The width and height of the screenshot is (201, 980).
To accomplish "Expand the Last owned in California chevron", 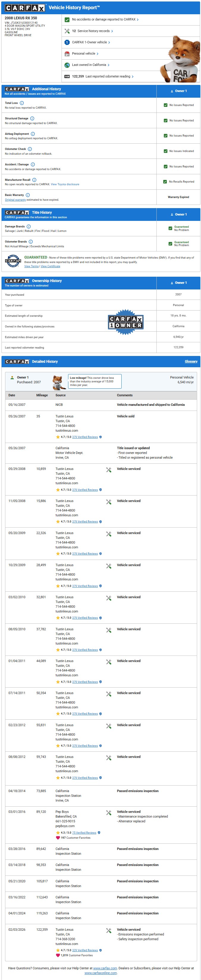I will 109,65.
